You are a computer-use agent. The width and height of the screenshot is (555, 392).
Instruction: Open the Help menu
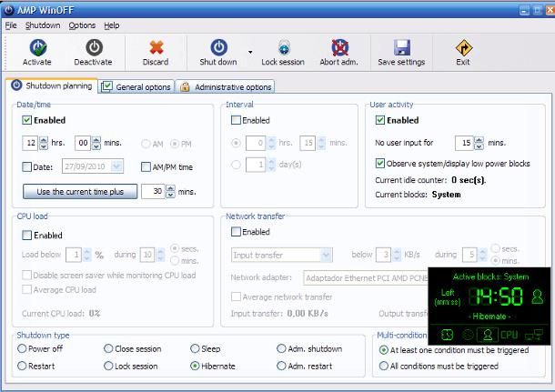coord(112,25)
